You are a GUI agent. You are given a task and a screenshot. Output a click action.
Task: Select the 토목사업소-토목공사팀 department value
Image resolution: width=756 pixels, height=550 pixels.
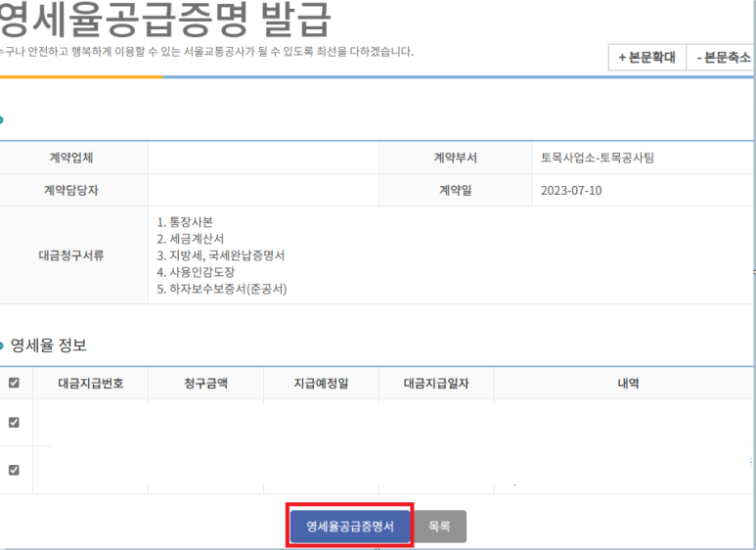pos(598,158)
